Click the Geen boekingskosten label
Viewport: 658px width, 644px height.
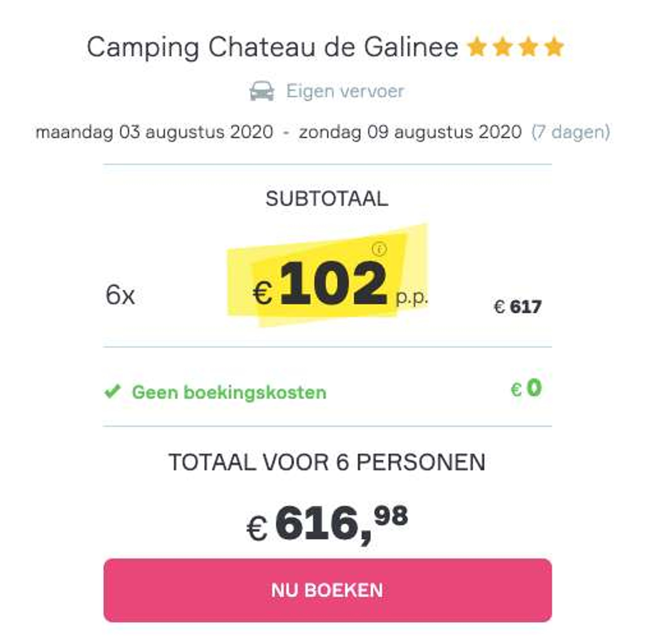229,392
